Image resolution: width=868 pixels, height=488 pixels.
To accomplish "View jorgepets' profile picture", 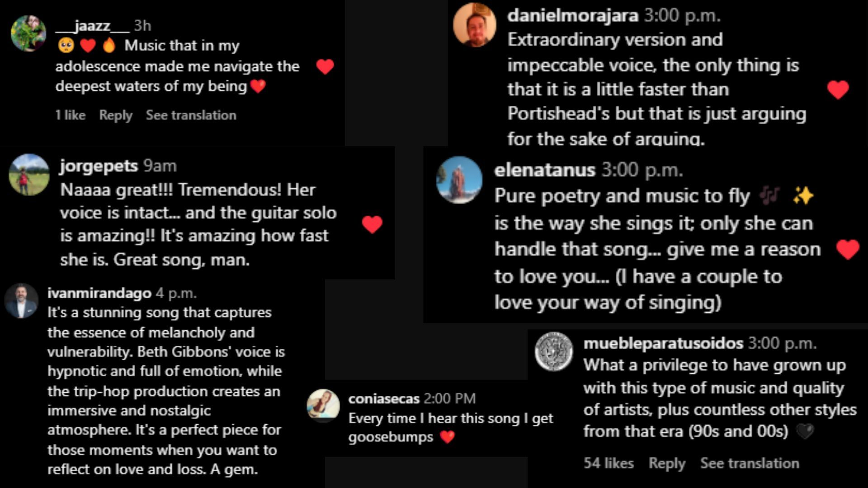I will coord(29,175).
